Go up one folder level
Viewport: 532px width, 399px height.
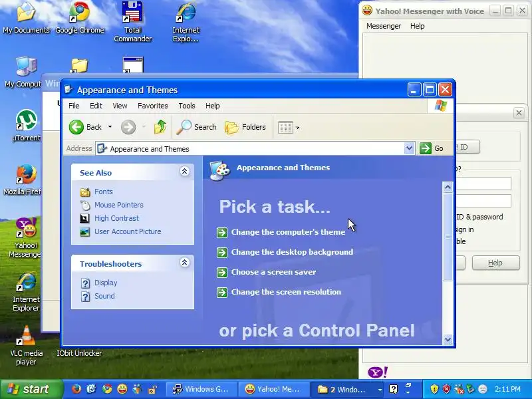tap(160, 127)
